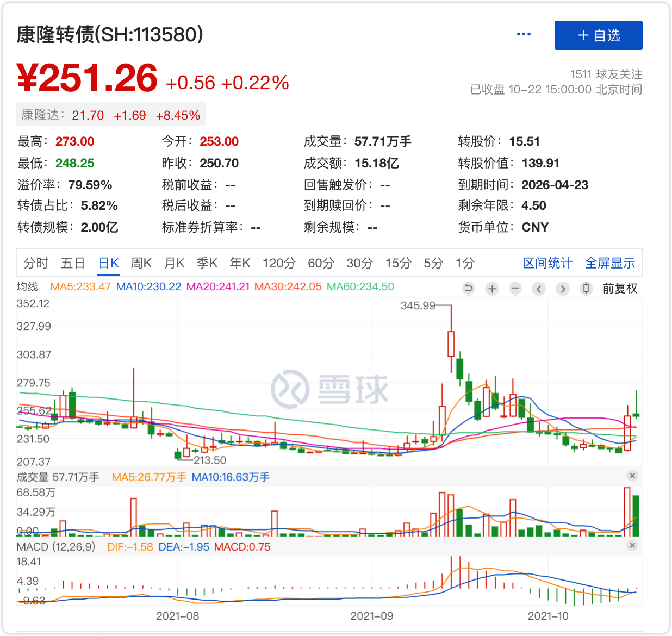672x636 pixels.
Task: Zoom out the chart with minus icon
Action: point(515,289)
